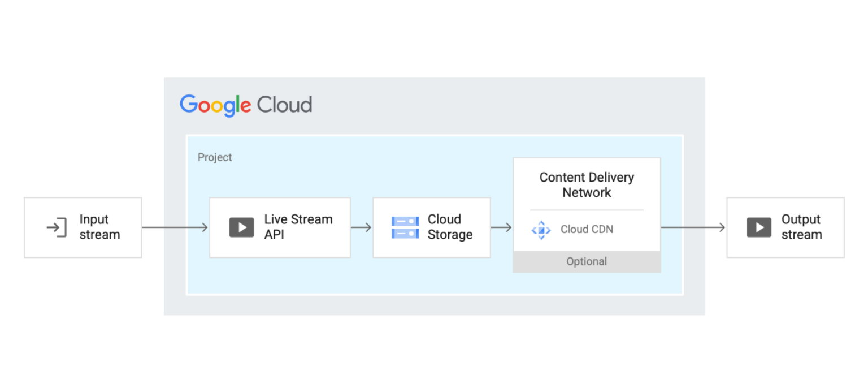The image size is (868, 392).
Task: Click the Input stream arrow-door icon
Action: pyautogui.click(x=55, y=227)
